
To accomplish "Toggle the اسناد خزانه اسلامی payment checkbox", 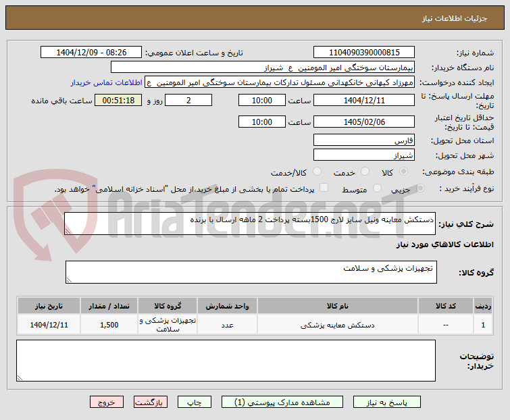I will (x=324, y=188).
